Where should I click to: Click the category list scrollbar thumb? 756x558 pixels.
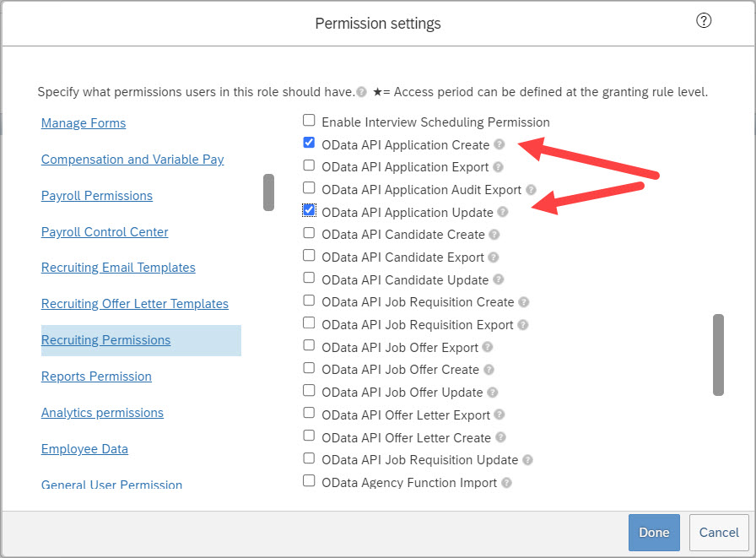click(268, 192)
